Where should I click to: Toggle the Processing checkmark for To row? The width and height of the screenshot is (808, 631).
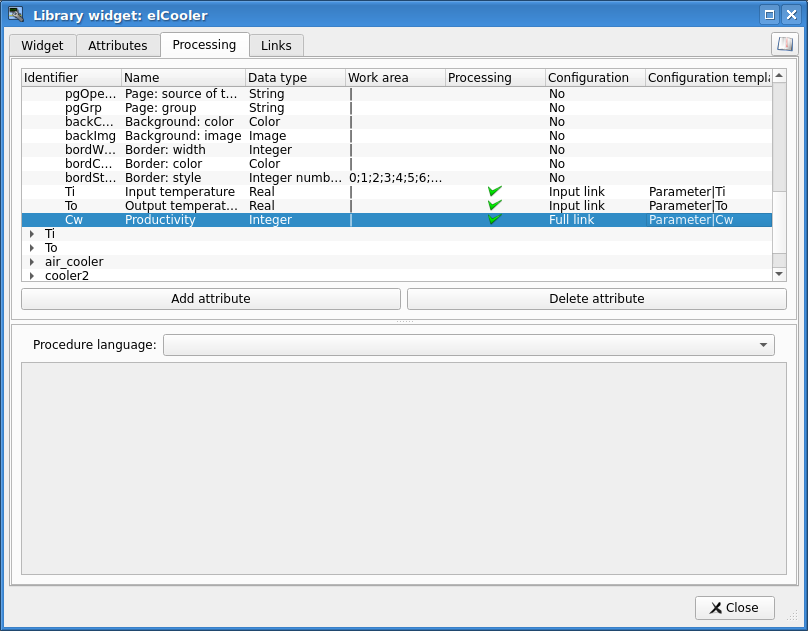point(494,206)
